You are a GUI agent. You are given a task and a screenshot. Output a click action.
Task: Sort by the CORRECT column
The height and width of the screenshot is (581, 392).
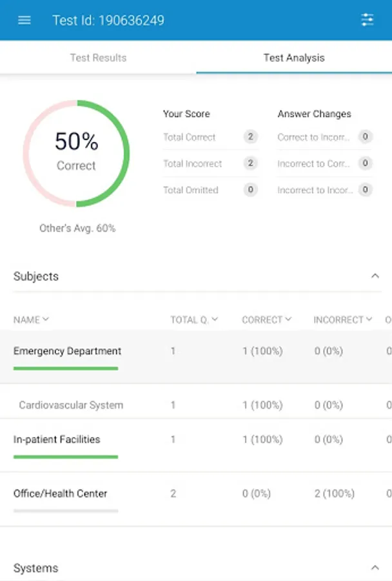[267, 320]
